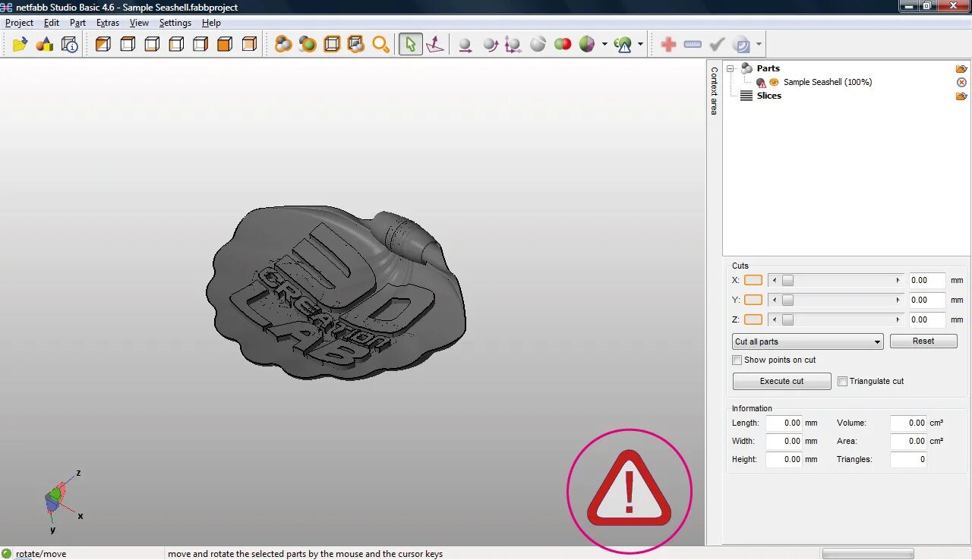This screenshot has height=560, width=972.
Task: Click the Y cut slider thumb
Action: pyautogui.click(x=787, y=300)
